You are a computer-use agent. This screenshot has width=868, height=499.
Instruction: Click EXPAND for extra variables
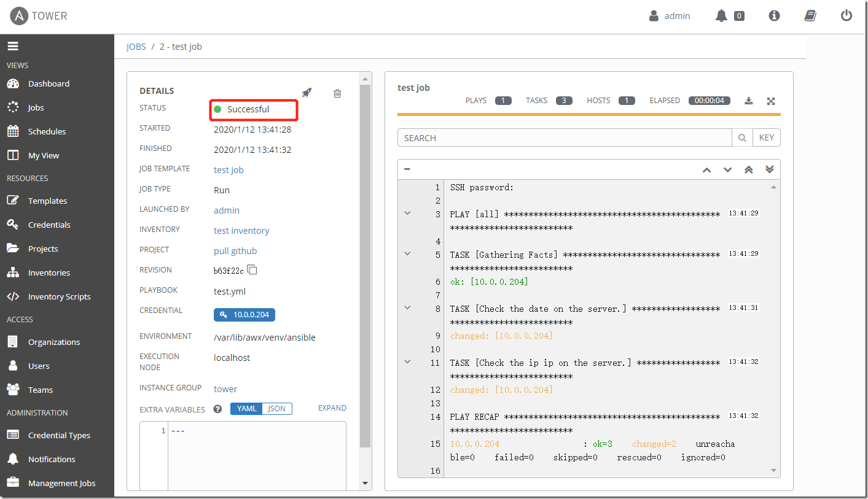332,408
